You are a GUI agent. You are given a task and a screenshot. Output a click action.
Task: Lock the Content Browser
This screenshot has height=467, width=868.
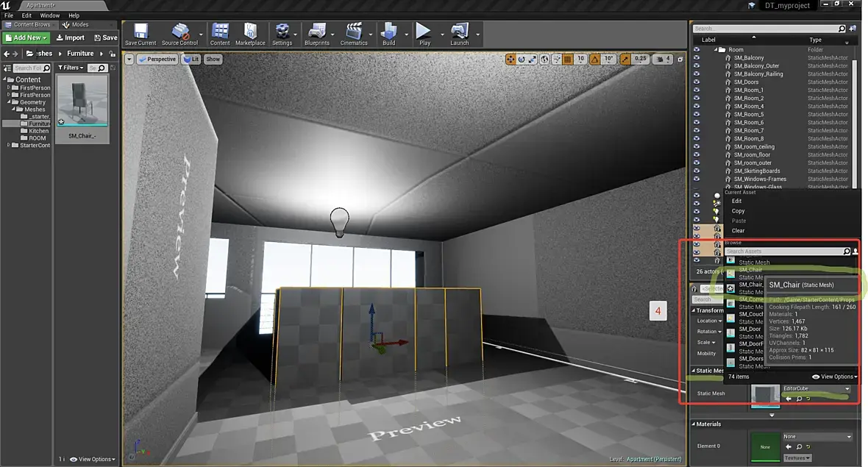pos(113,54)
